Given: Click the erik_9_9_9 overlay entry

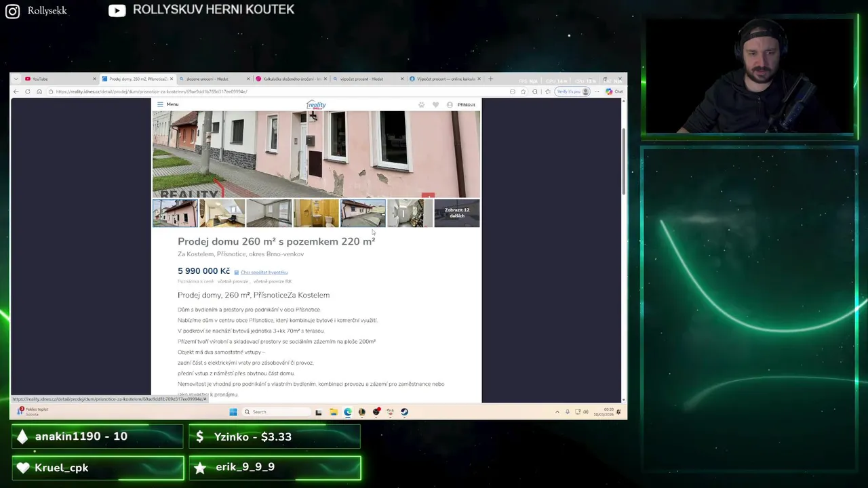Looking at the screenshot, I should point(275,468).
